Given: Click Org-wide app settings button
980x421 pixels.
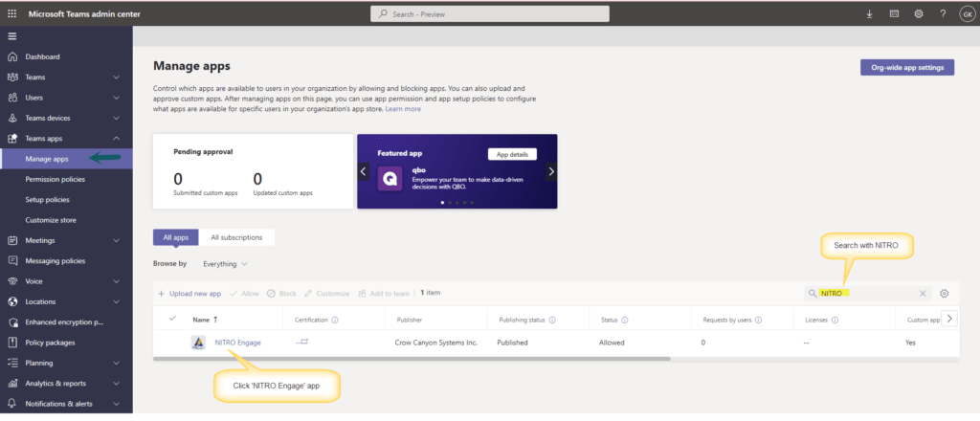Looking at the screenshot, I should pyautogui.click(x=907, y=68).
